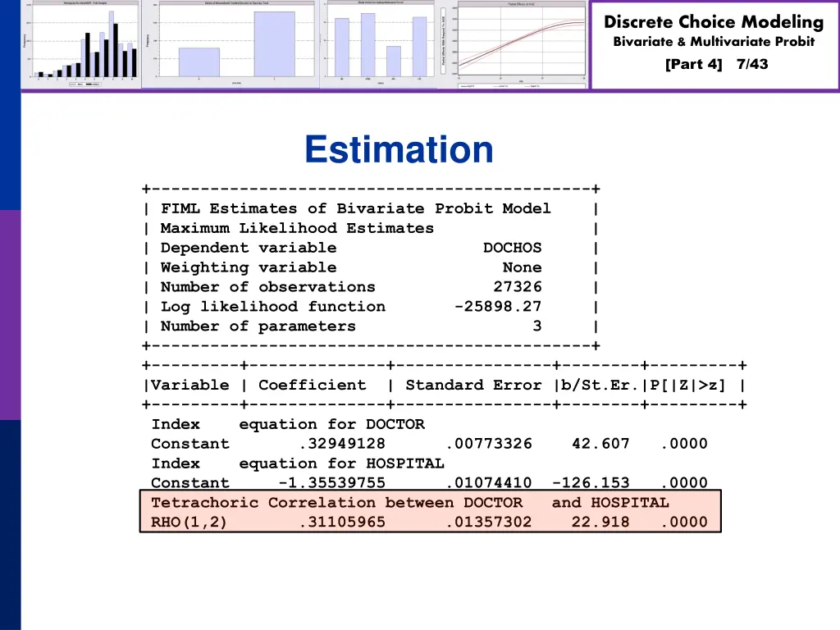Click the 'Coefficient' column header
This screenshot has height=630, width=840.
click(x=313, y=386)
